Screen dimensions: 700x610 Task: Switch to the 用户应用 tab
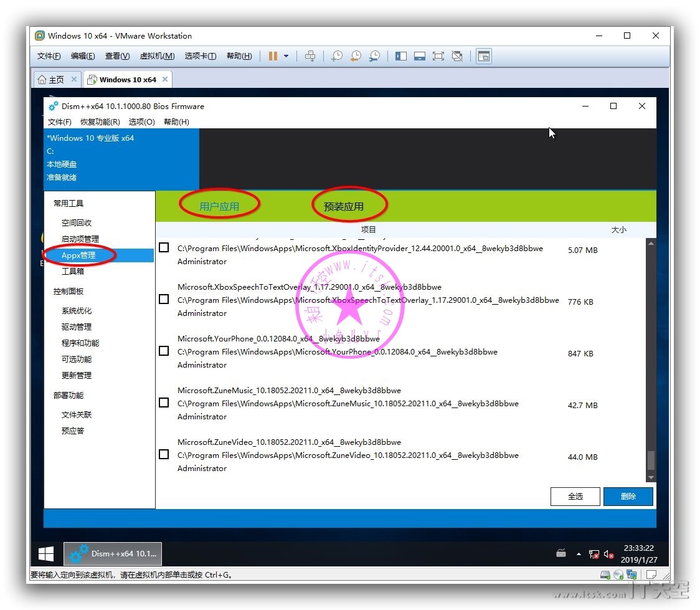pos(219,206)
